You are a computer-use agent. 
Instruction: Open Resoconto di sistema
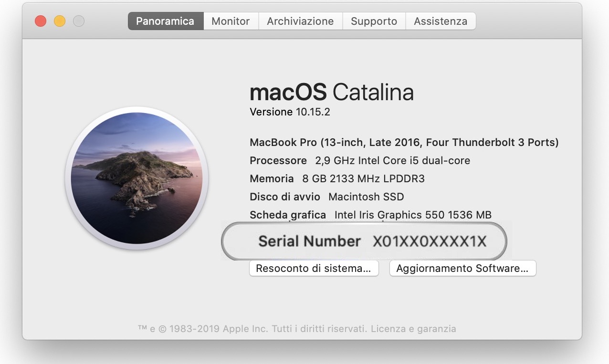click(x=314, y=268)
